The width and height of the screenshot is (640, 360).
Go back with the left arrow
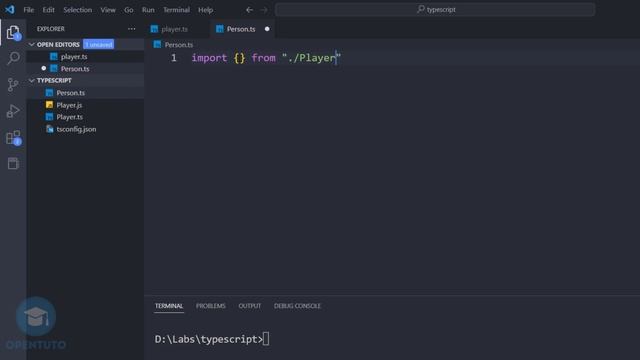pos(249,10)
